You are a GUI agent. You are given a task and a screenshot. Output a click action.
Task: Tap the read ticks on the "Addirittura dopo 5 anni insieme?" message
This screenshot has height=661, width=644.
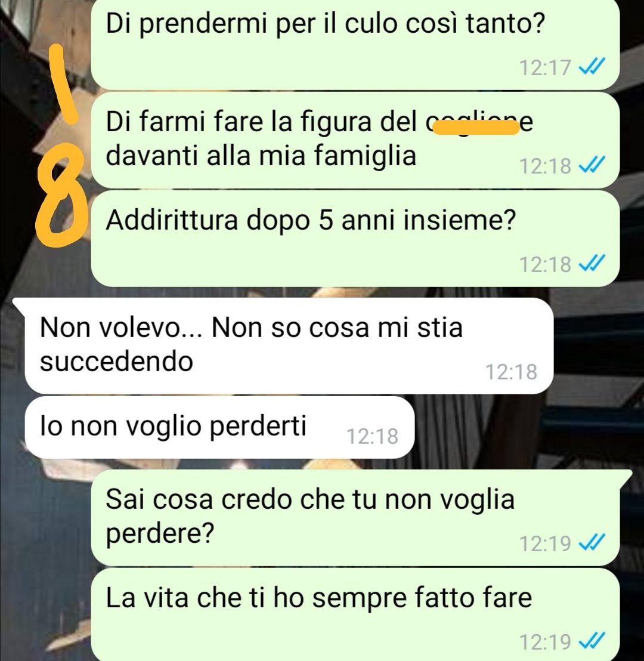pyautogui.click(x=592, y=264)
